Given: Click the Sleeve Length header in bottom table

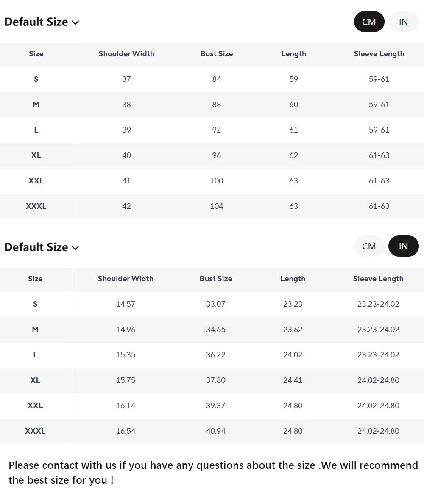Looking at the screenshot, I should click(378, 279).
